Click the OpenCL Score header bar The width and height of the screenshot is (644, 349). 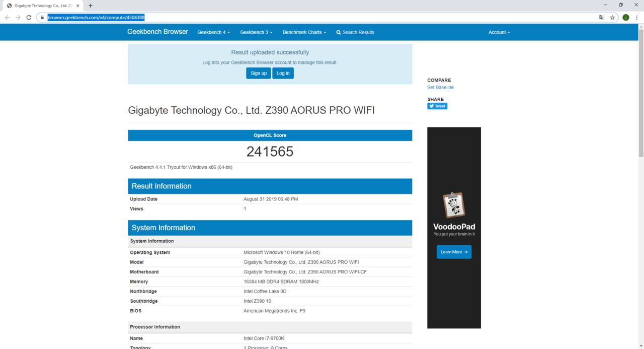click(x=270, y=135)
